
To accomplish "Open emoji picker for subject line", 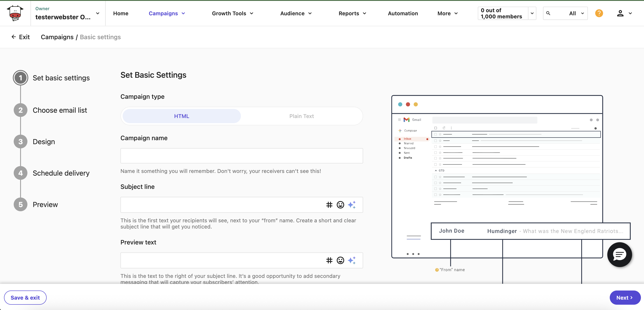I will coord(340,205).
